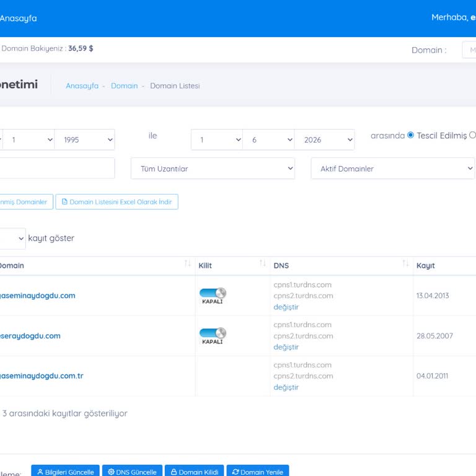The width and height of the screenshot is (476, 476).
Task: Go to Anasayfa in top navigation
Action: click(x=18, y=18)
